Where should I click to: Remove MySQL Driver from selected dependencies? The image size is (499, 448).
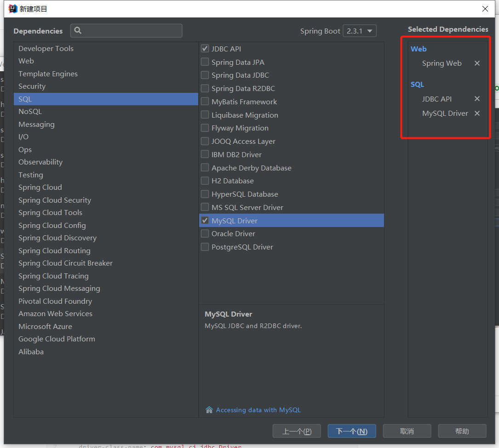[x=477, y=113]
